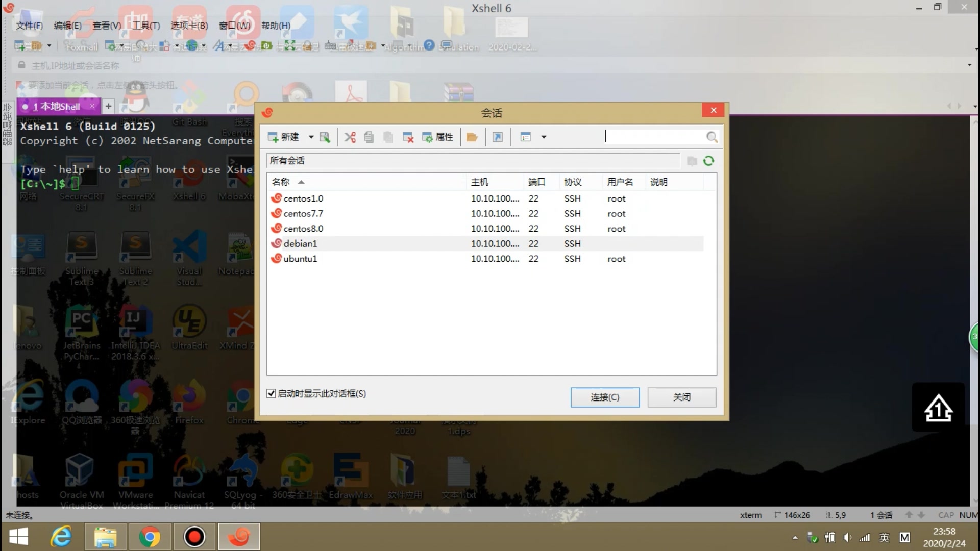980x551 pixels.
Task: Click the keyboard icon in Xshell toolbar
Action: pyautogui.click(x=331, y=46)
